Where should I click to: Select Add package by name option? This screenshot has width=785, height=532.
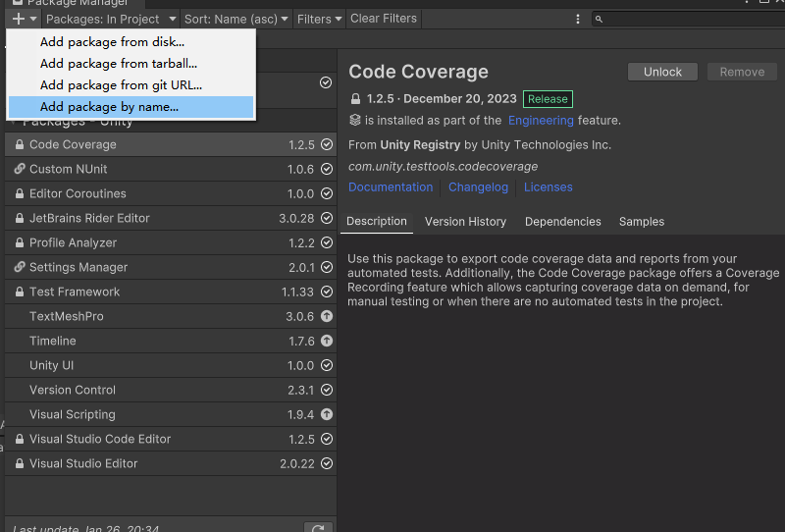[109, 107]
